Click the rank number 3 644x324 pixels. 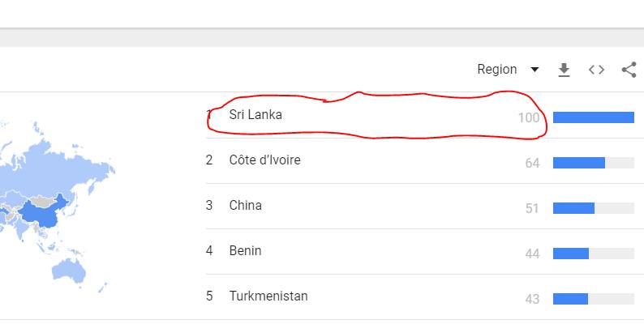(209, 206)
